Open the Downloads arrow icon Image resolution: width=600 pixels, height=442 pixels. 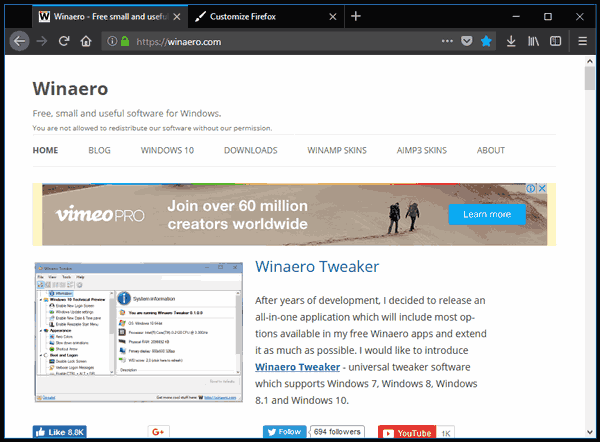(511, 41)
